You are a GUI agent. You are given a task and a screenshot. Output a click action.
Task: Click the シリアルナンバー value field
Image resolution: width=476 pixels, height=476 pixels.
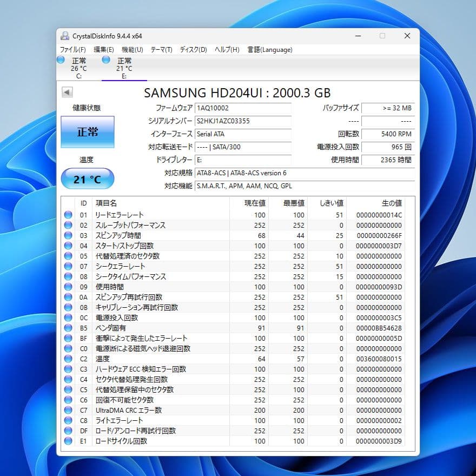point(243,121)
